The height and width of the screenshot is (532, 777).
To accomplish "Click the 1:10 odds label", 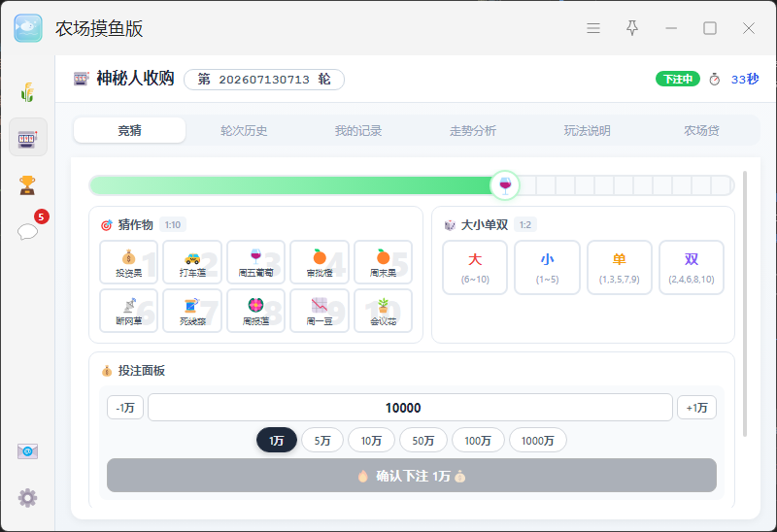I will pos(173,225).
